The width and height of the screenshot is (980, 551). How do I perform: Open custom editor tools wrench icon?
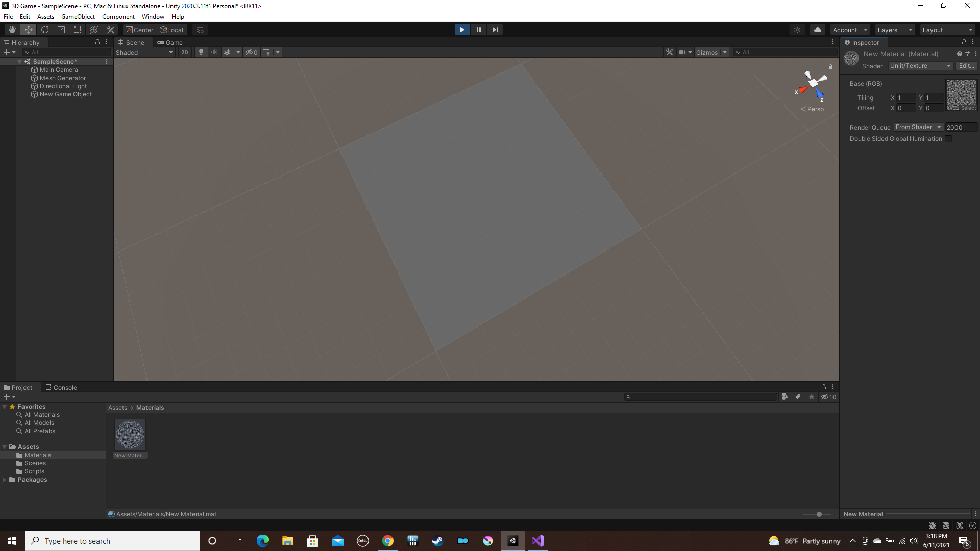110,30
